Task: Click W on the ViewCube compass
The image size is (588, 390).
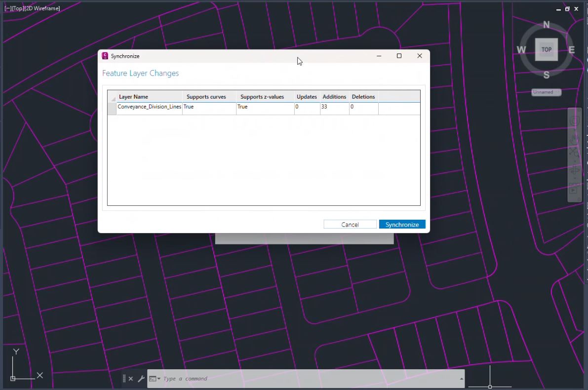Action: [521, 49]
